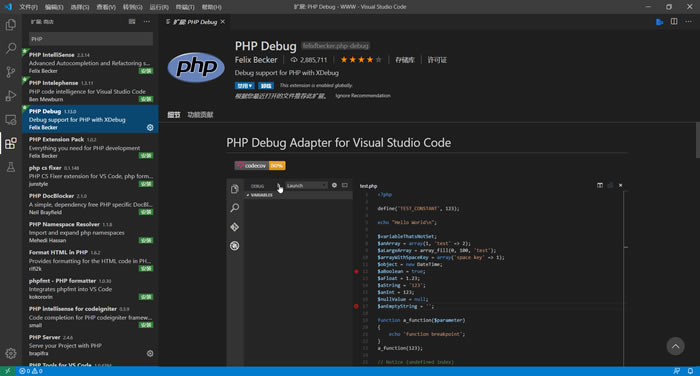
Task: Click the manage gear on PHP Server row
Action: (x=150, y=353)
